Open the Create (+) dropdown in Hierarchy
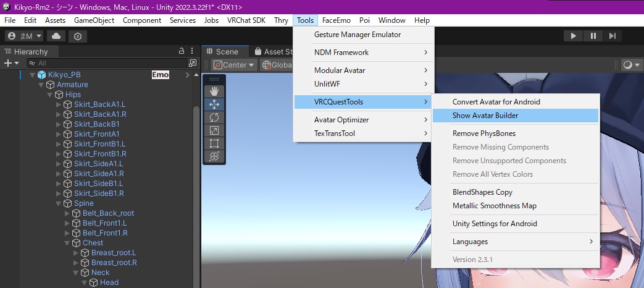The width and height of the screenshot is (644, 288). click(x=12, y=63)
